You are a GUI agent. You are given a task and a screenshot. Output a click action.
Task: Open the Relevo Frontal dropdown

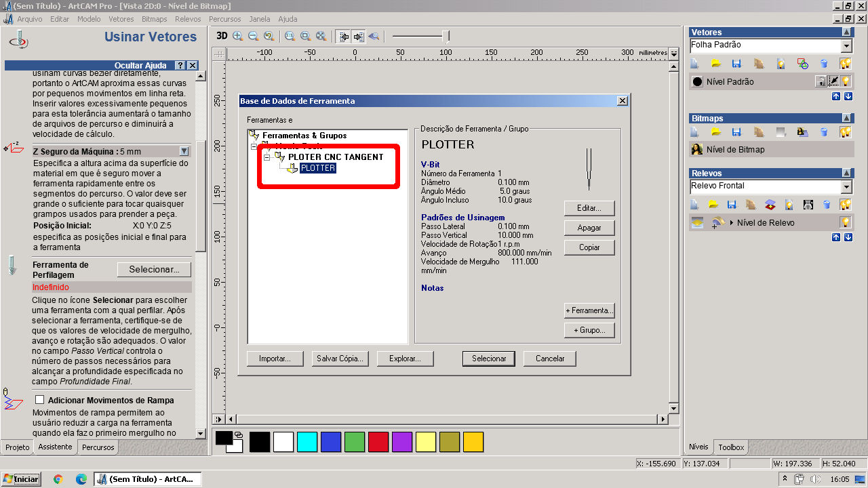pyautogui.click(x=846, y=186)
